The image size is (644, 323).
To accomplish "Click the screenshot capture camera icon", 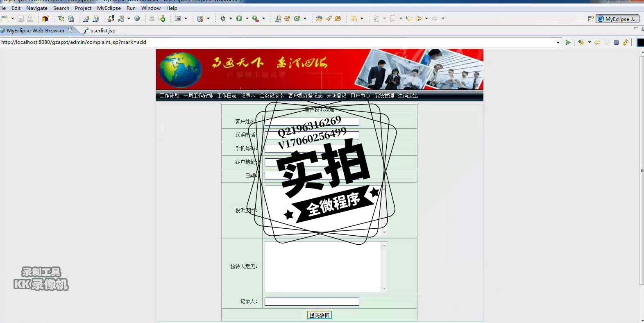I will pos(178,18).
